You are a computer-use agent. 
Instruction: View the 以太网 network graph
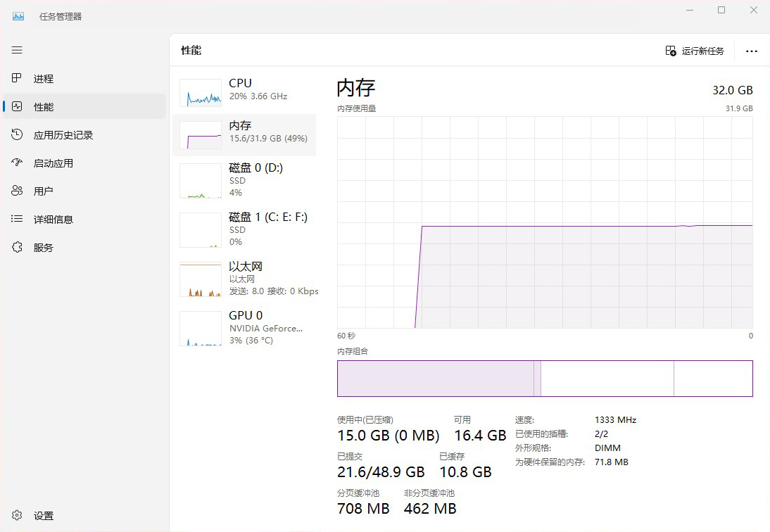pyautogui.click(x=201, y=279)
